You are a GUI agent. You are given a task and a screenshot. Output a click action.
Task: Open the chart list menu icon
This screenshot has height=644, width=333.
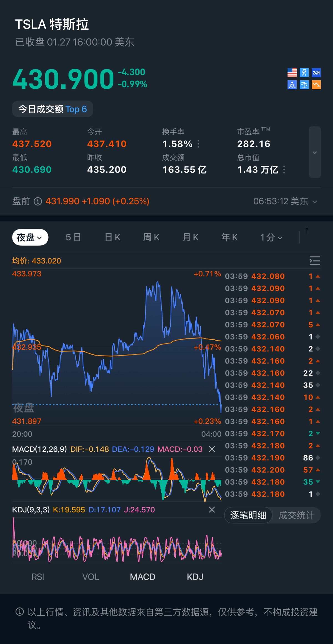[x=315, y=261]
